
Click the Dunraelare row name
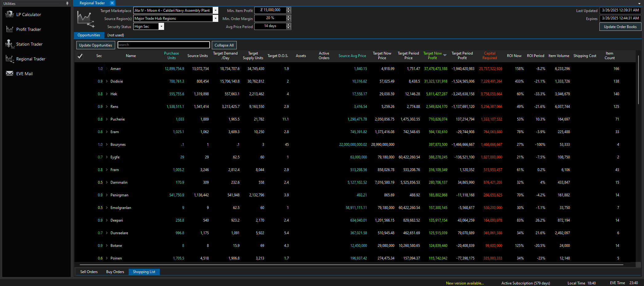pyautogui.click(x=119, y=233)
